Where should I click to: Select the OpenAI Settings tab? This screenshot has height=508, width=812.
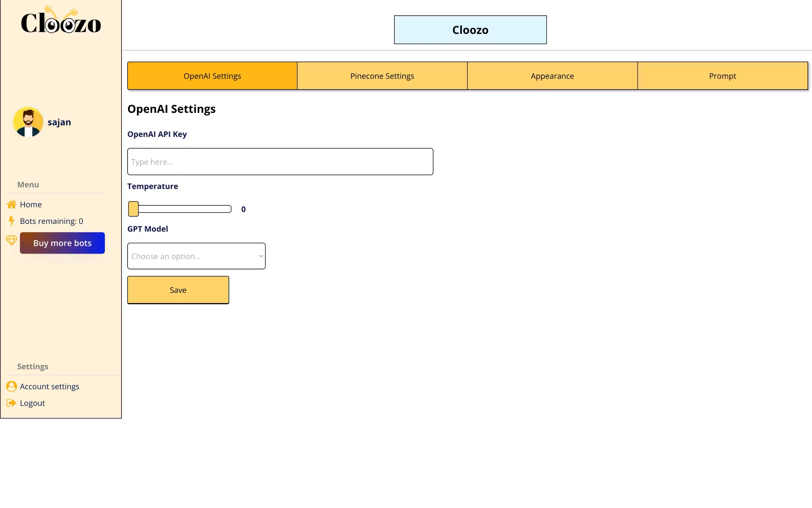click(x=212, y=76)
